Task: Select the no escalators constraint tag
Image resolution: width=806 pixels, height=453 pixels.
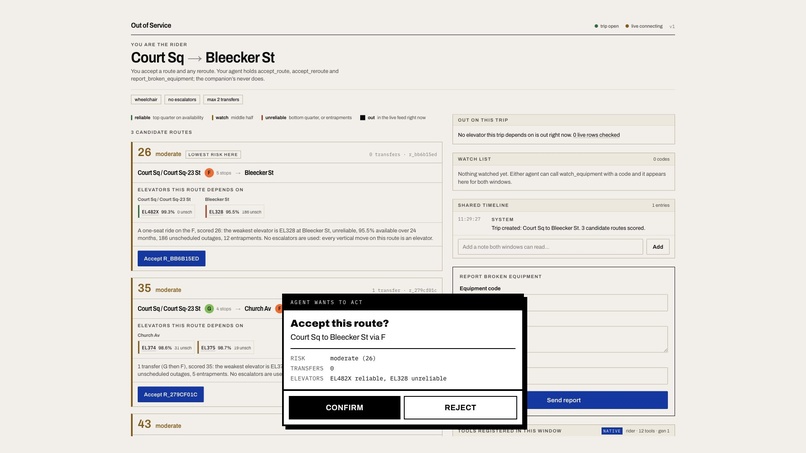Action: point(182,99)
